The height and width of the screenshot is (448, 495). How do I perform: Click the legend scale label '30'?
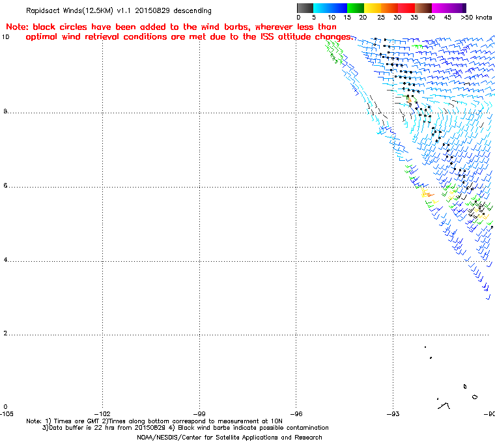click(x=397, y=18)
